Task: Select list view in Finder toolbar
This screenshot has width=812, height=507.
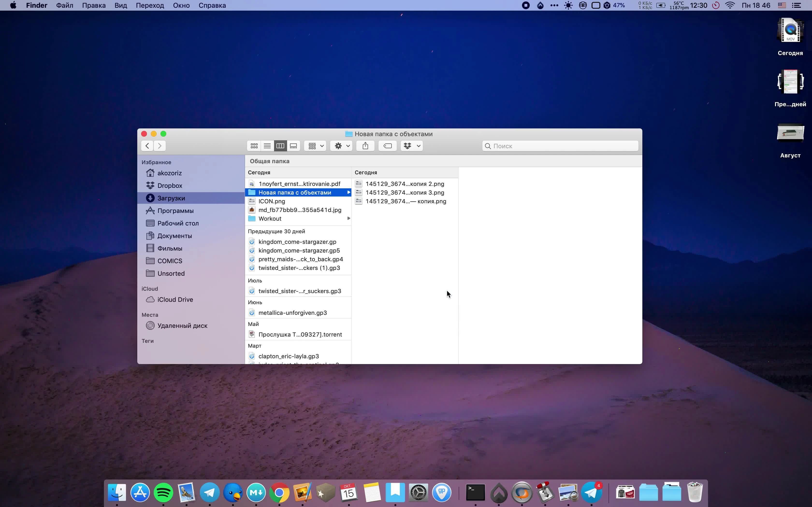Action: click(x=267, y=145)
